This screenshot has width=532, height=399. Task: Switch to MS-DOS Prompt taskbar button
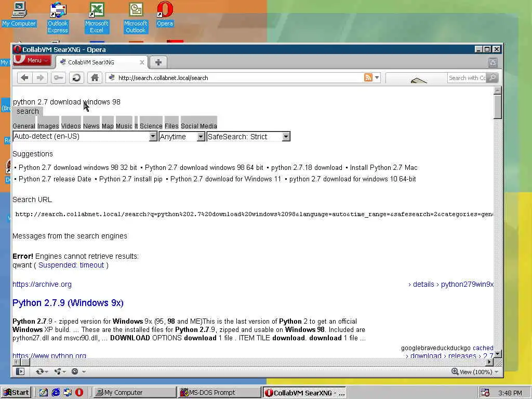click(219, 393)
